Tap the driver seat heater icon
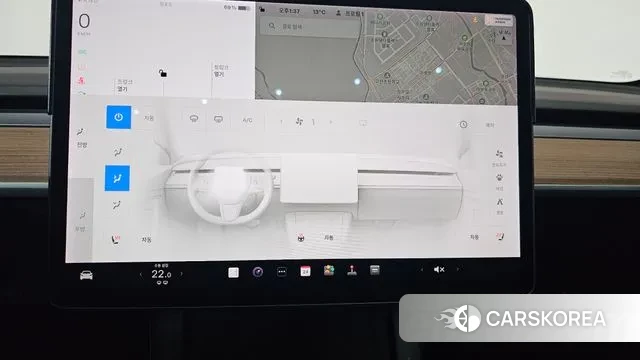 click(116, 240)
